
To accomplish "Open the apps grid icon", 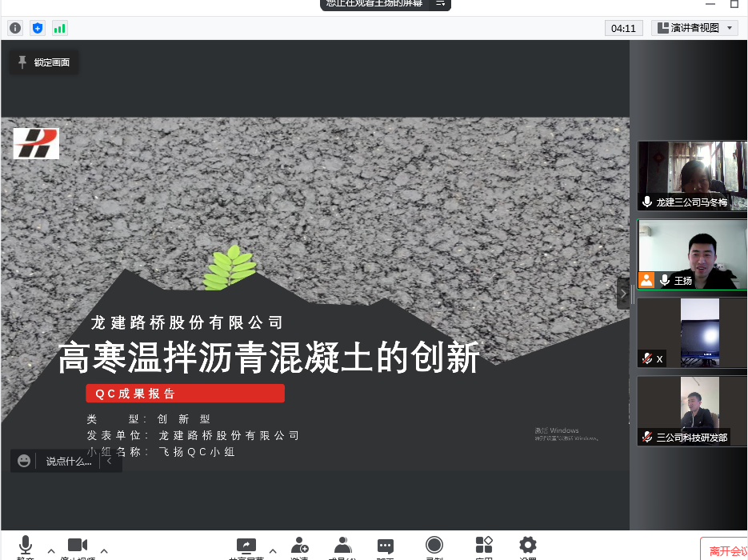I will pos(484,546).
